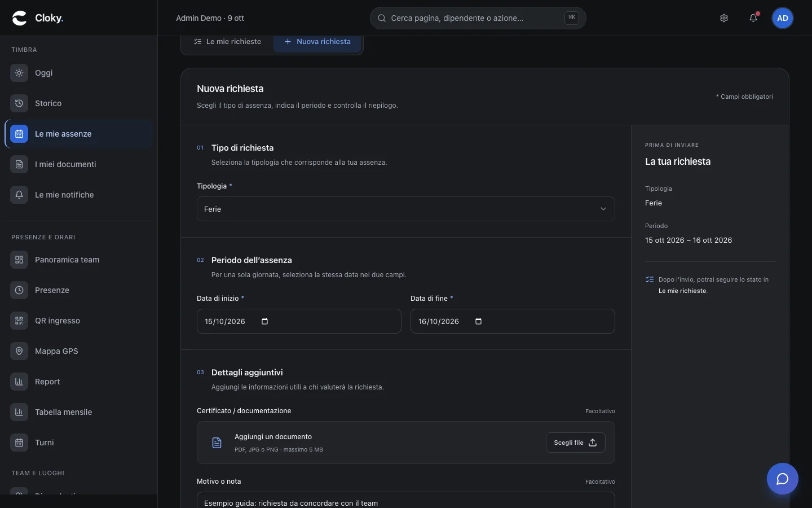Open settings via the gear icon
The width and height of the screenshot is (812, 508).
[x=724, y=18]
